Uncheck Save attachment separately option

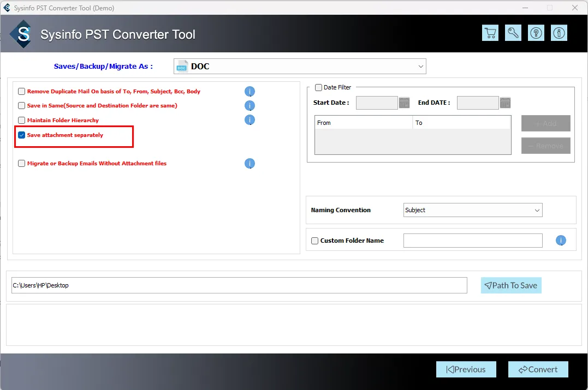(x=22, y=135)
